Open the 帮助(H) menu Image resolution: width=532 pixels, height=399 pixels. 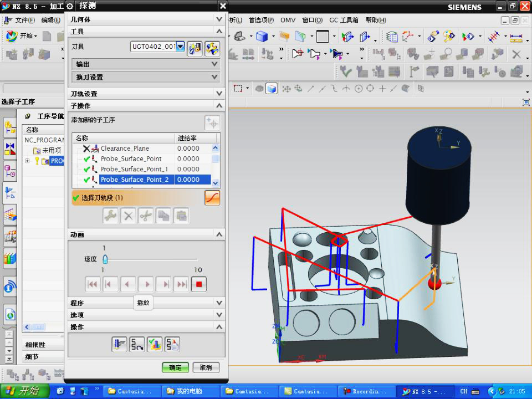tap(376, 21)
